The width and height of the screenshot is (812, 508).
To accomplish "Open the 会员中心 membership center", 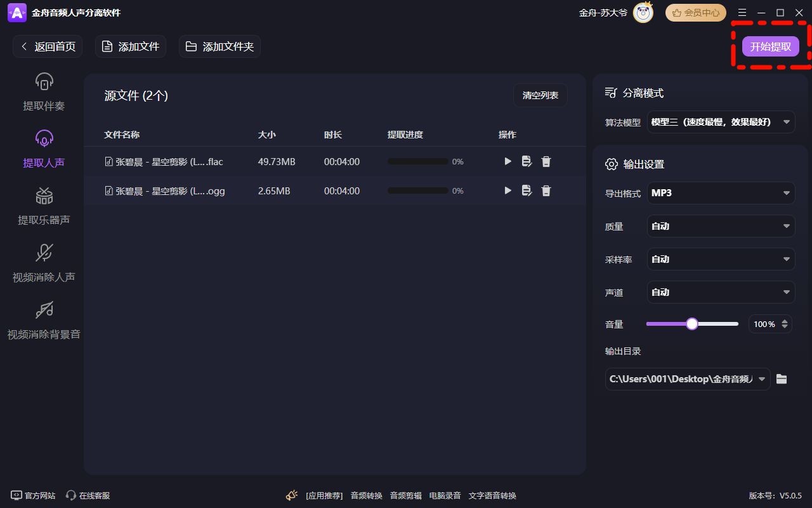I will click(696, 13).
